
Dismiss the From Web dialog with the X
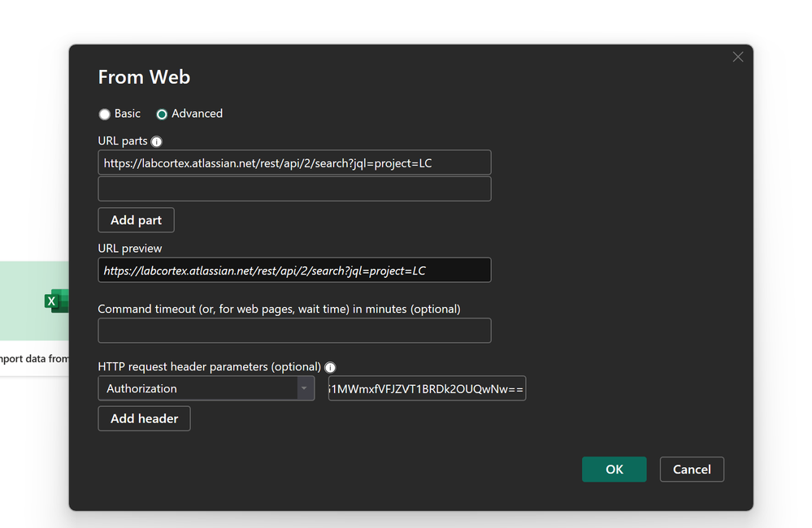click(x=737, y=56)
